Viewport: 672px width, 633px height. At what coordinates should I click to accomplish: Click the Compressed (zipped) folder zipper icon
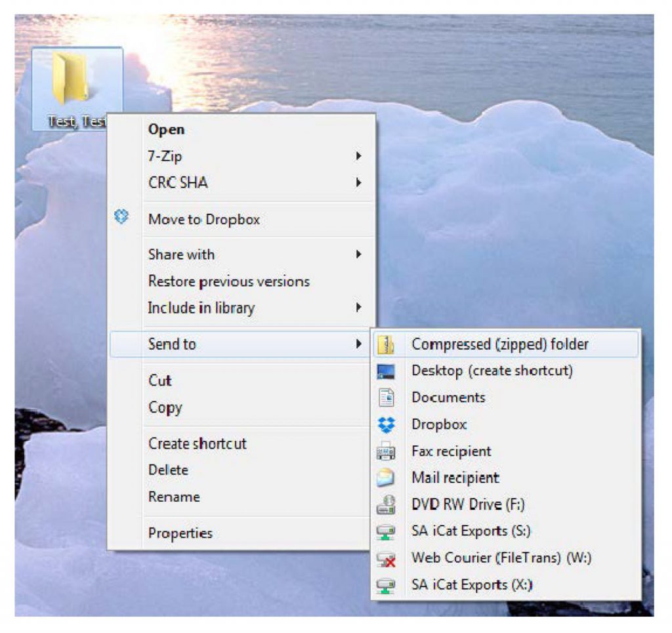coord(386,344)
